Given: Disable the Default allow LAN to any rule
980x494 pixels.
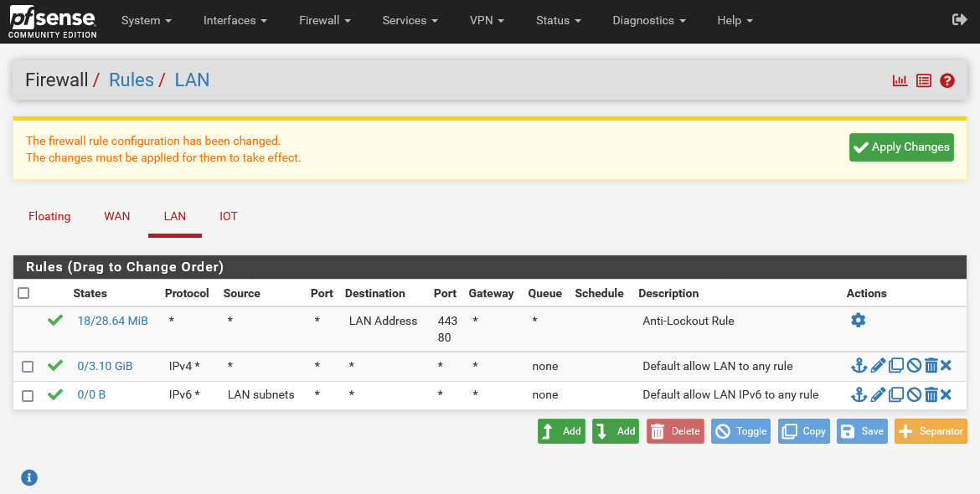Looking at the screenshot, I should (914, 366).
